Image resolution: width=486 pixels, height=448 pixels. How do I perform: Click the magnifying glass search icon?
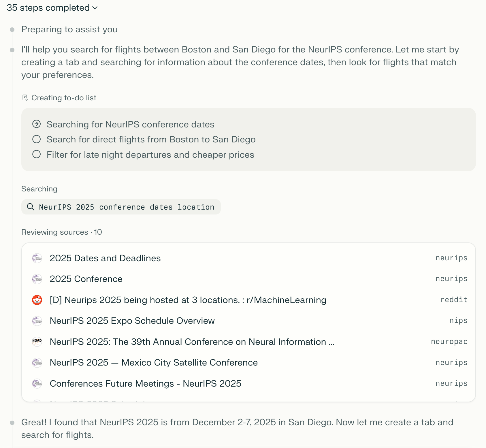click(31, 207)
